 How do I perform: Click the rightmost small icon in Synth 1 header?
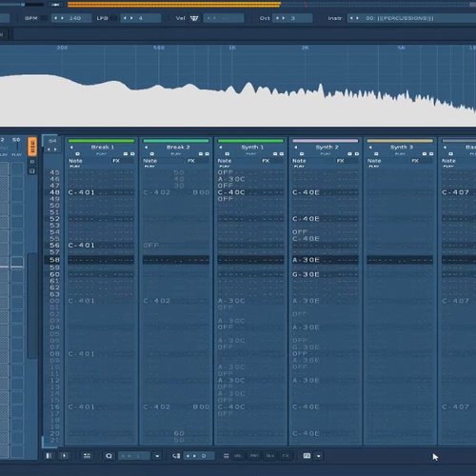[282, 154]
